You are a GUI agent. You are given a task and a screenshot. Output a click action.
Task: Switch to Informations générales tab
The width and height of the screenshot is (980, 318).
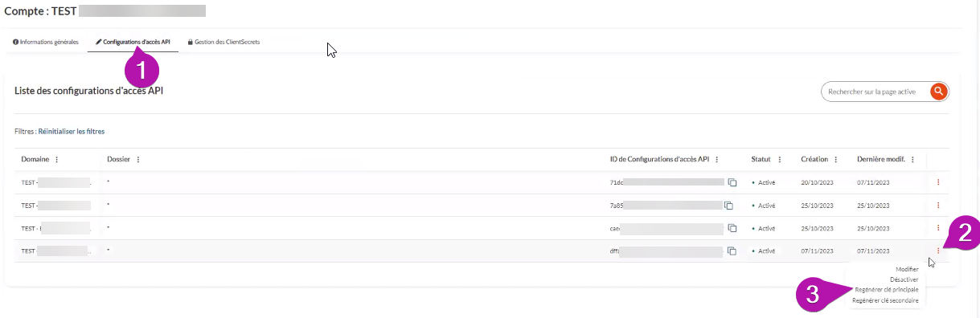tap(46, 41)
